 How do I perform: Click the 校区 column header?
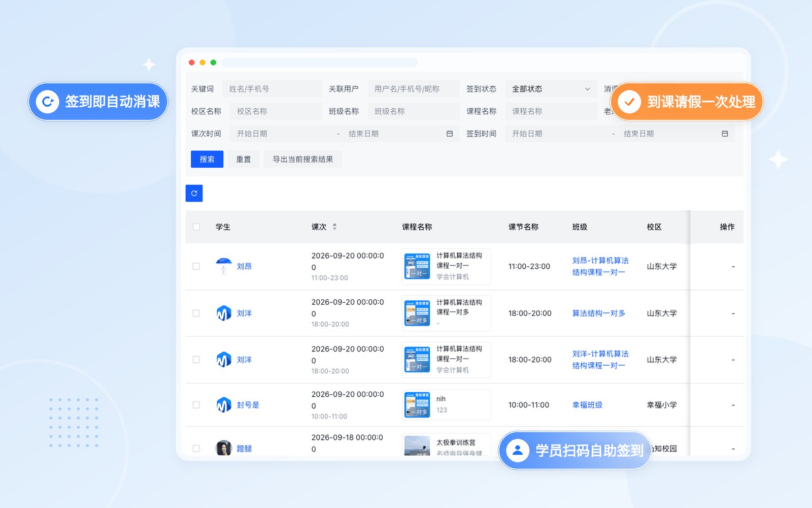tap(654, 227)
